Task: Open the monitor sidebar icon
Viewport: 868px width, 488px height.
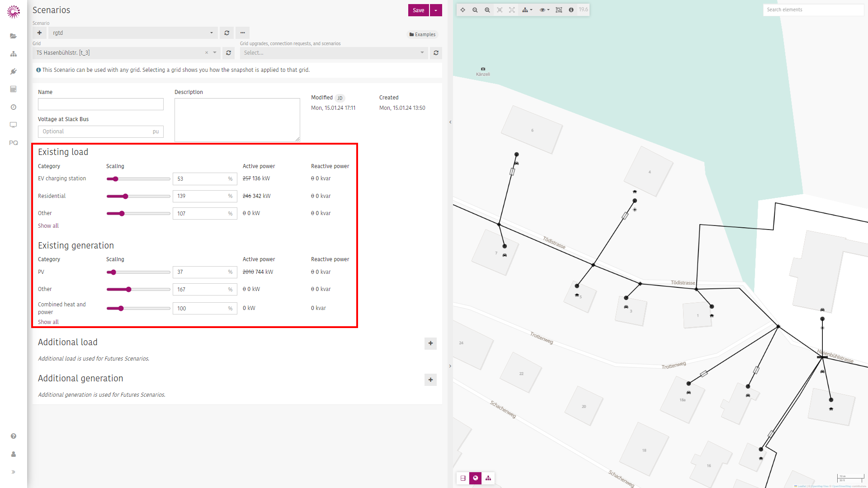Action: (x=14, y=125)
